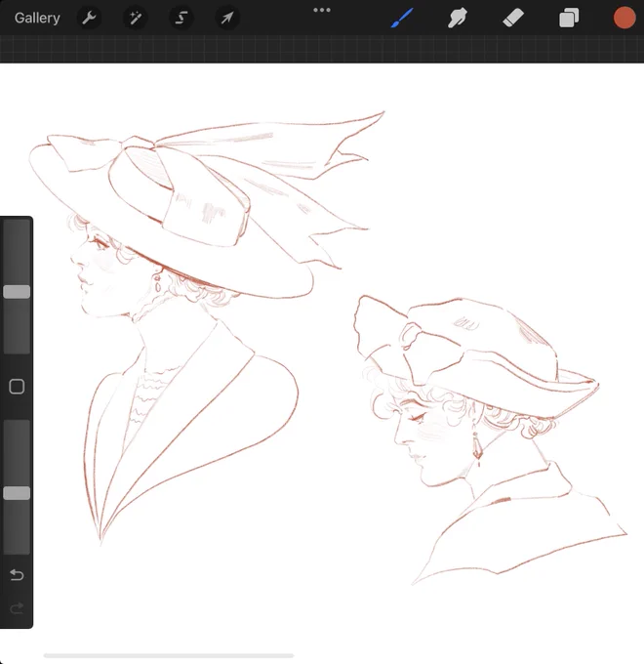Activate the Transform arrow tool
Screen dimensions: 644x664
click(227, 18)
